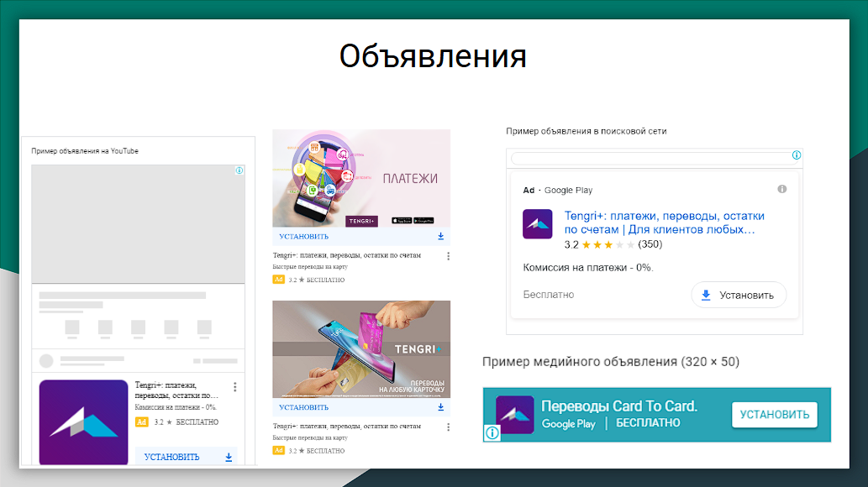Click the blue info icon by search field
The height and width of the screenshot is (487, 868).
point(797,155)
